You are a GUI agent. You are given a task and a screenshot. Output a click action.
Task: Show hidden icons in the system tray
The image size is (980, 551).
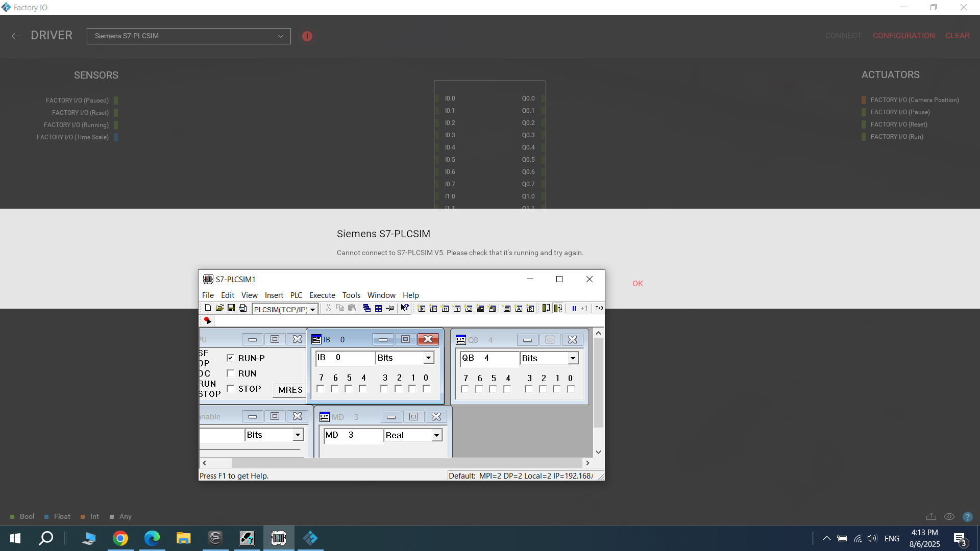(826, 538)
